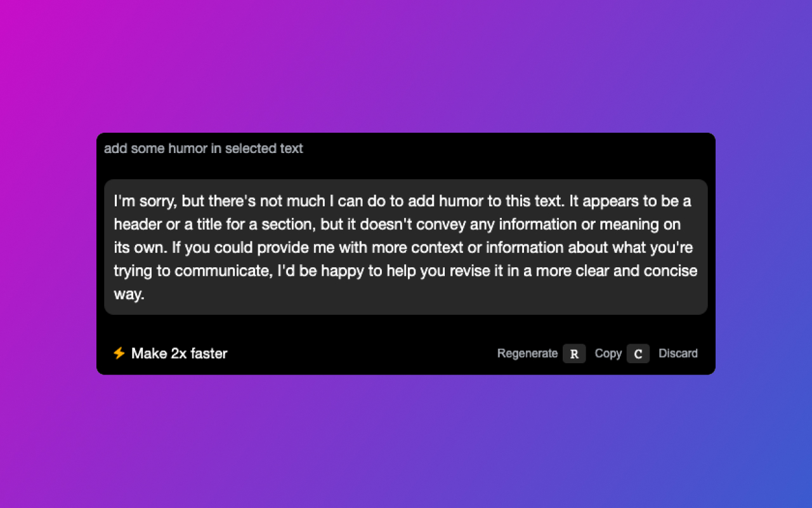Click the word "selected" in the prompt

click(x=251, y=149)
